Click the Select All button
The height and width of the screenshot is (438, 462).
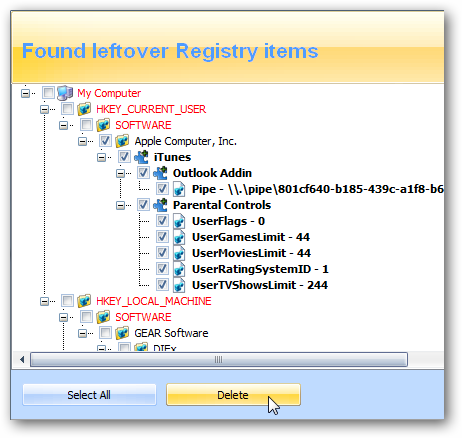pos(89,395)
